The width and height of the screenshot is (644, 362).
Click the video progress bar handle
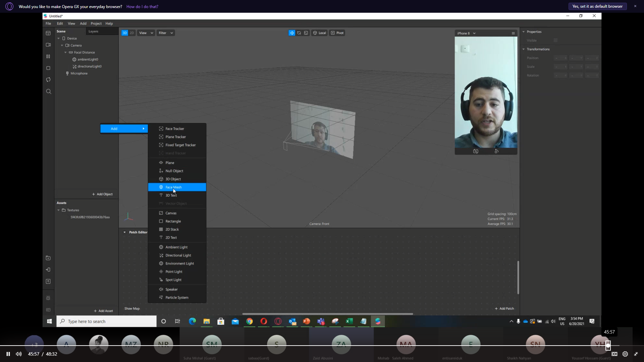(x=608, y=345)
